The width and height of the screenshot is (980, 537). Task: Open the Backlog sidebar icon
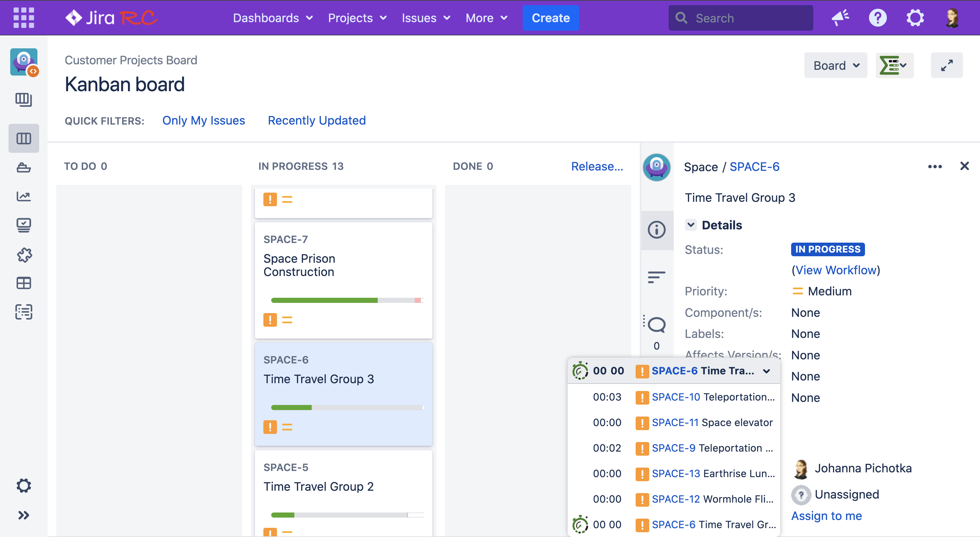click(23, 100)
